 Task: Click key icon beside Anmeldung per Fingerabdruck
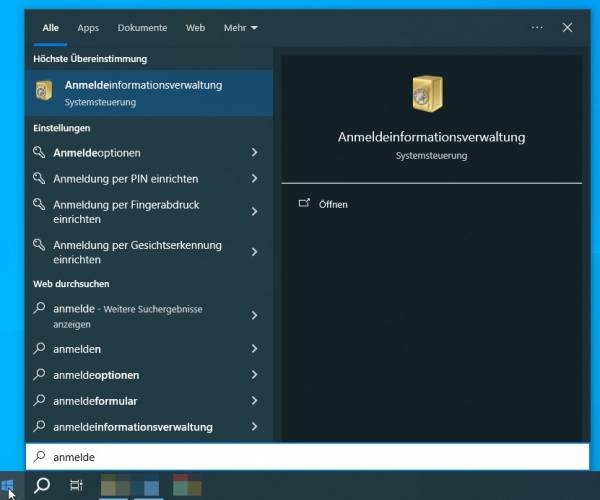39,204
